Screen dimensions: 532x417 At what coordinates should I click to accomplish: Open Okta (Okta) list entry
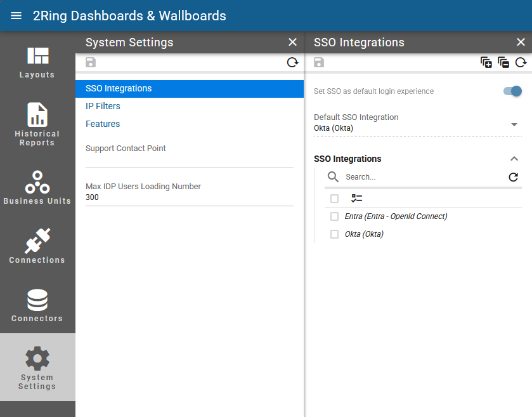tap(364, 234)
